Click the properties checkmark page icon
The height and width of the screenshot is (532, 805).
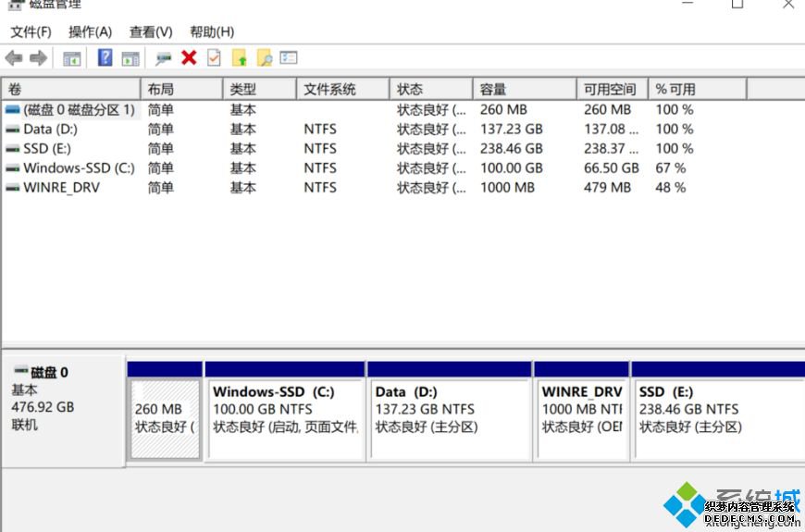click(x=214, y=57)
